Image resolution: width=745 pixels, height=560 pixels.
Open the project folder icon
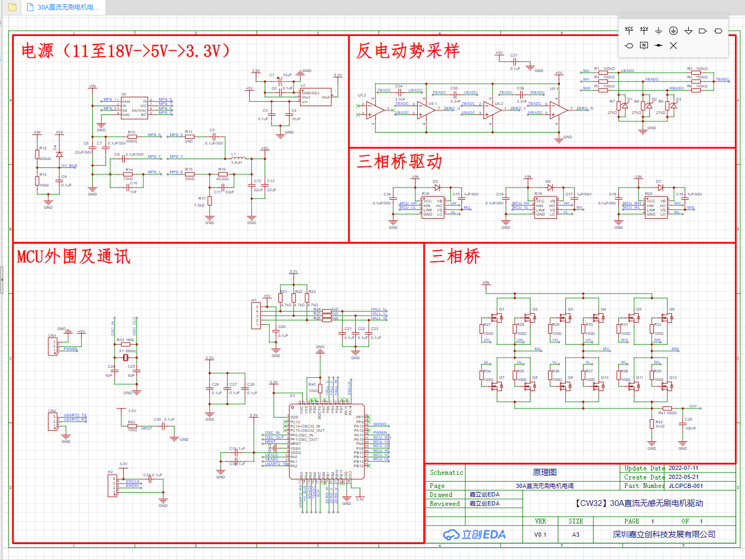[x=12, y=7]
